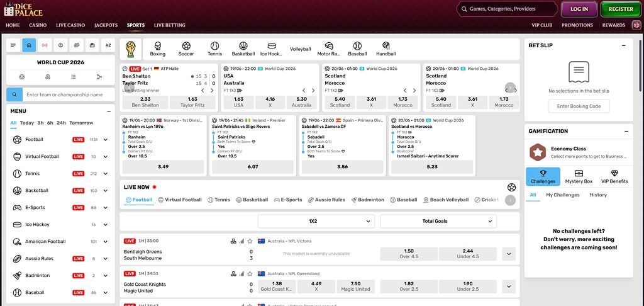Expand more markets for Bentleigh Greens match
Image resolution: width=644 pixels, height=306 pixels.
pos(508,254)
